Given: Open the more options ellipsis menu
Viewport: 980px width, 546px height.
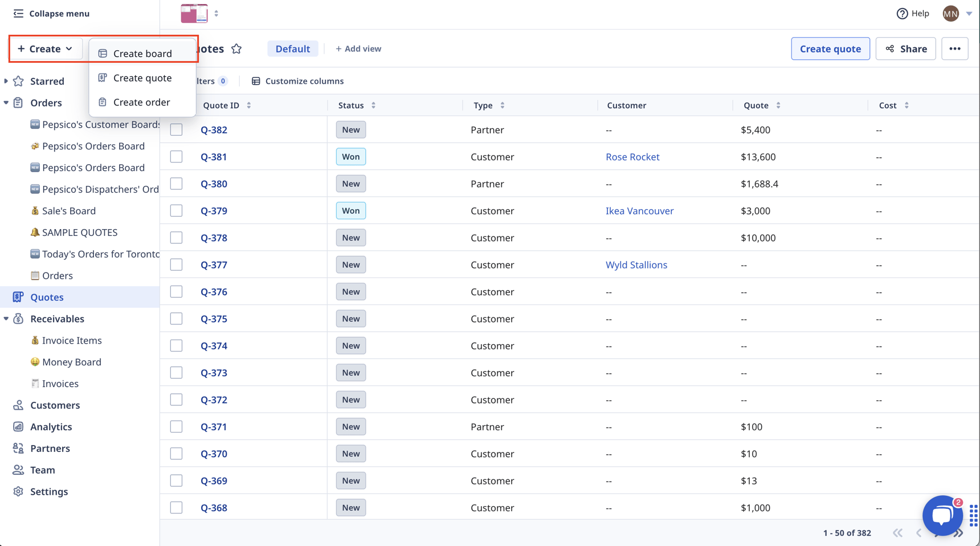Looking at the screenshot, I should point(955,48).
